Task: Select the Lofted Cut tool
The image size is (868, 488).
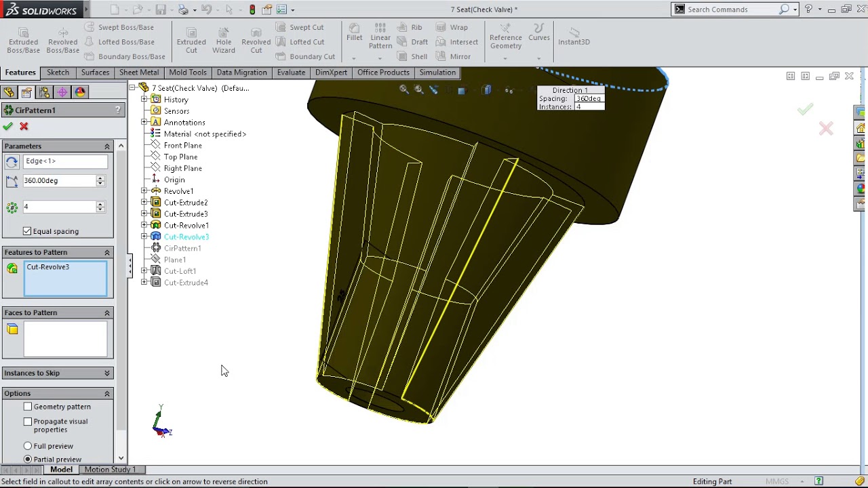Action: click(x=300, y=42)
